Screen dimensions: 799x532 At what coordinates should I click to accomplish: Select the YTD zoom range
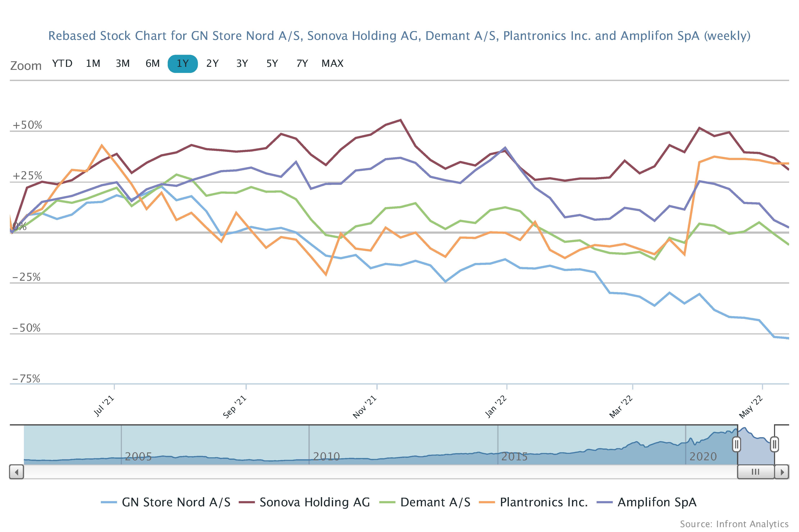62,64
